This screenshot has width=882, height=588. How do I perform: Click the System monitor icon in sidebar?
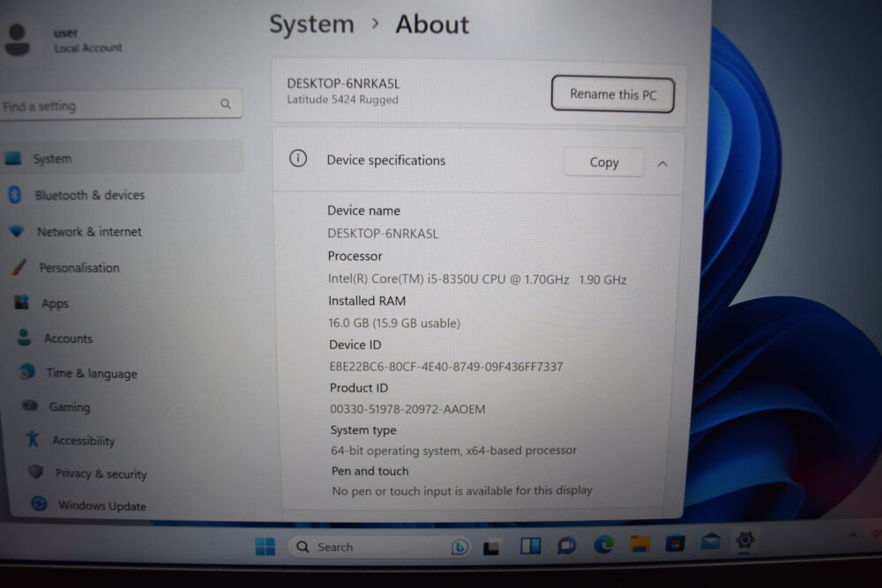13,158
